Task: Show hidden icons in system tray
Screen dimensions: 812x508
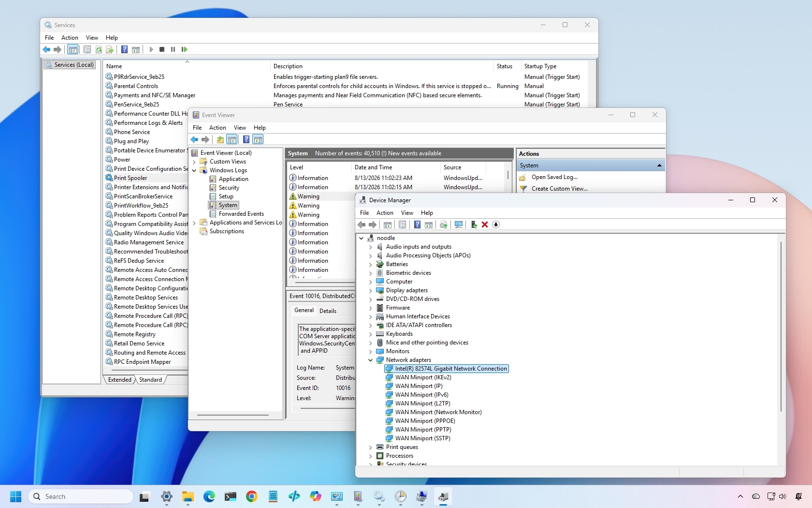Action: (740, 496)
